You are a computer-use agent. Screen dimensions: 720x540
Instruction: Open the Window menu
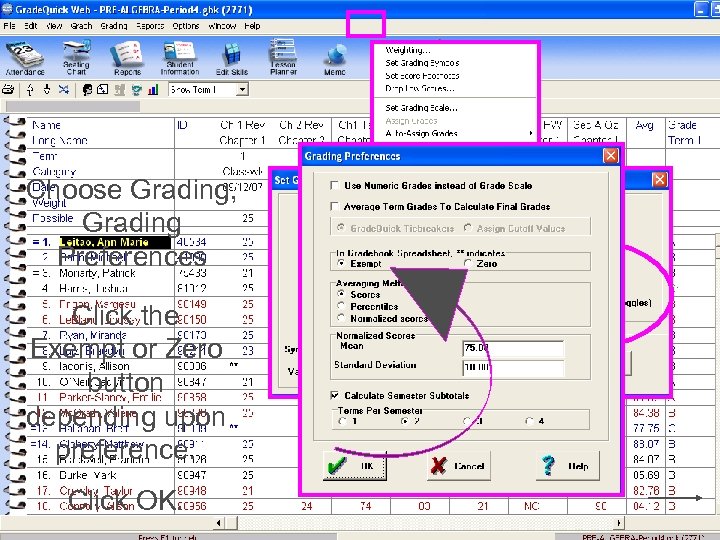[x=222, y=26]
